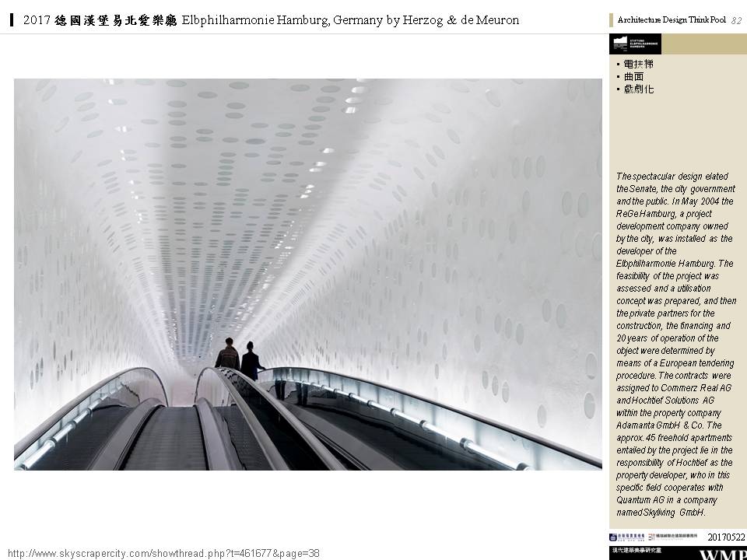747x560 pixels.
Task: Select the 戲劇化 bullet point
Action: [x=638, y=89]
